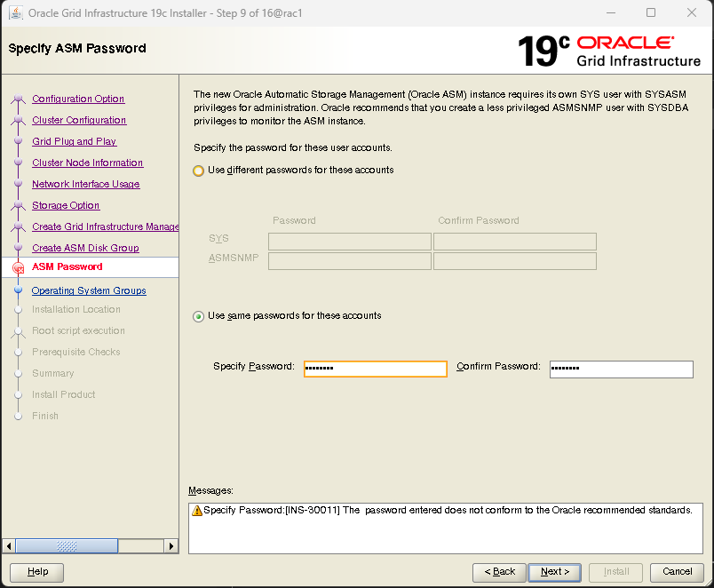Maximize the installer window
This screenshot has height=588, width=714.
(651, 12)
